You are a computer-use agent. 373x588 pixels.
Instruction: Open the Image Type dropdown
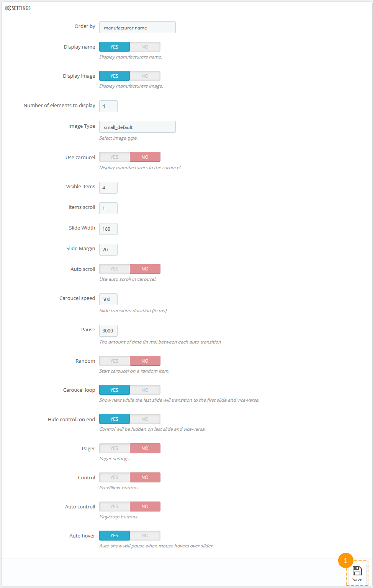pyautogui.click(x=137, y=127)
